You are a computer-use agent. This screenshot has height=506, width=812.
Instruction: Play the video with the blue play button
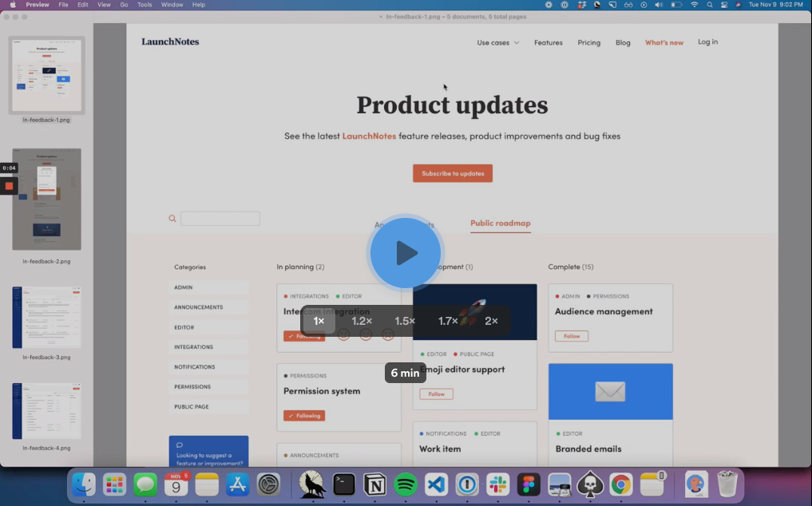pyautogui.click(x=406, y=253)
